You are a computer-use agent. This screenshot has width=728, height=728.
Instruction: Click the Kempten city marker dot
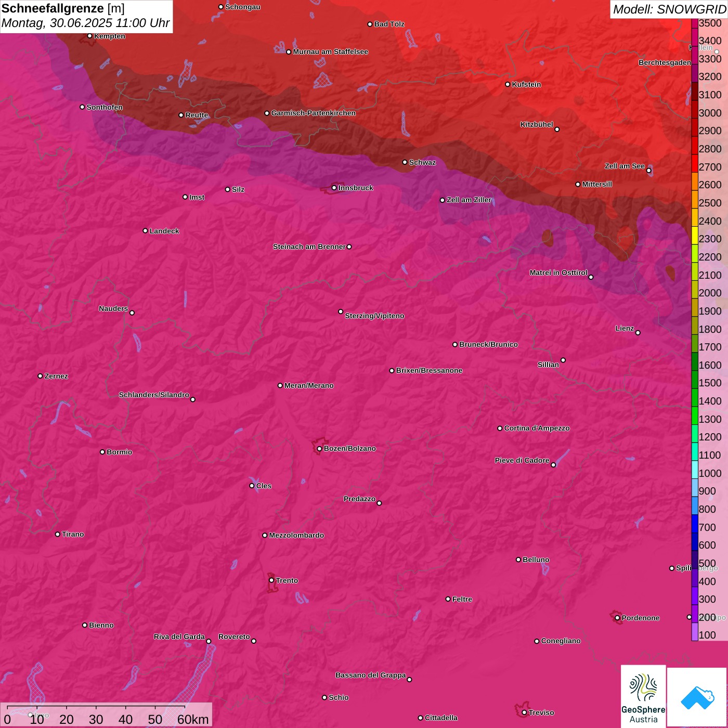coord(90,36)
